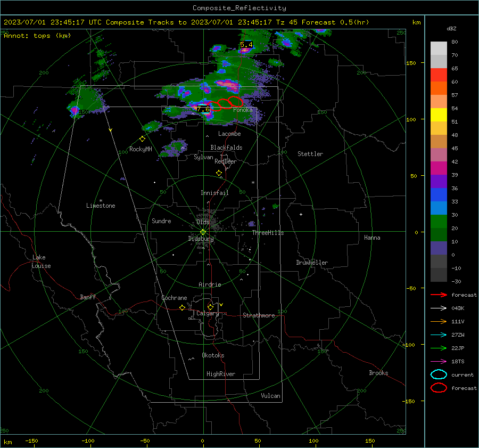The image size is (479, 448).
Task: Click the 'Forecast 0.5(hr)' header text
Action: (335, 22)
